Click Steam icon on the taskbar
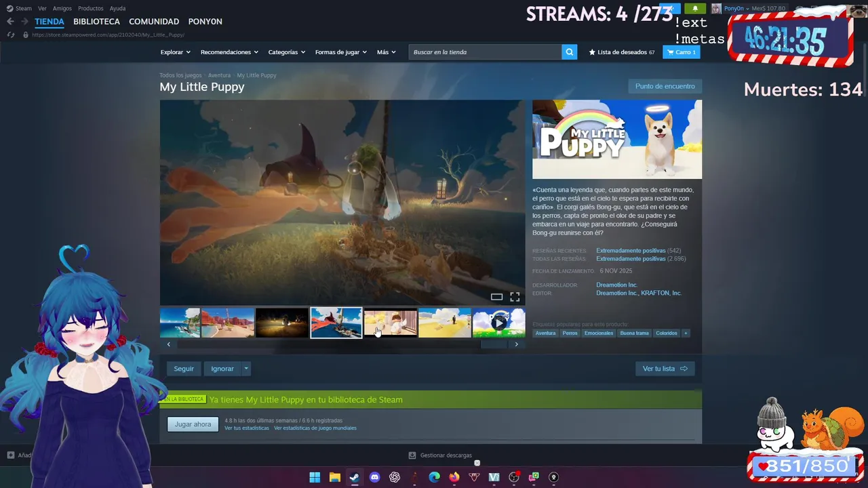The image size is (868, 488). point(355,477)
